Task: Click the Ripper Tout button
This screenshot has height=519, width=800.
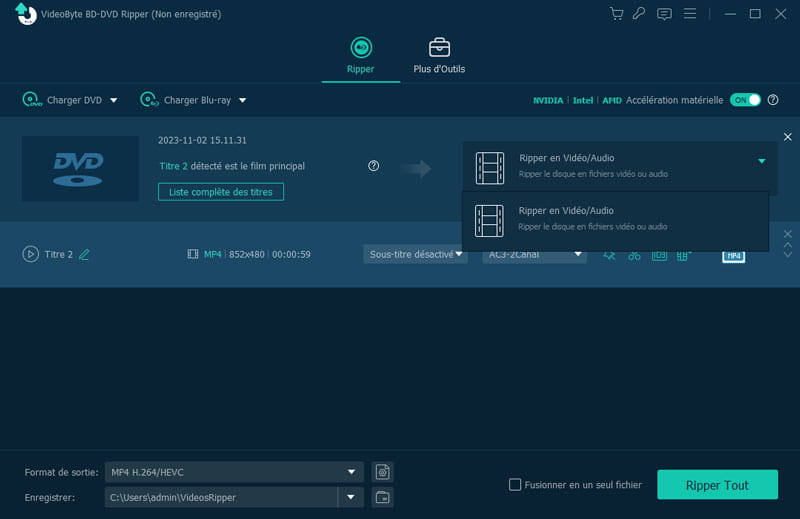Action: [x=717, y=485]
